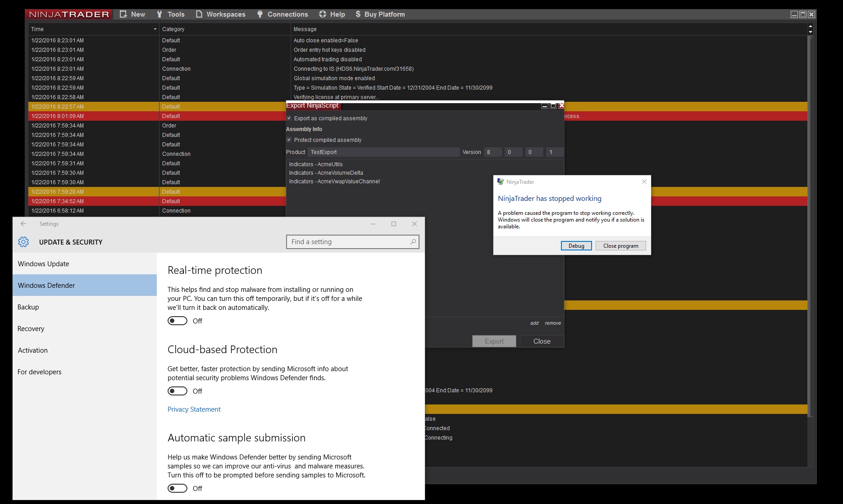Go back using the Settings back arrow
The height and width of the screenshot is (504, 843).
click(23, 224)
